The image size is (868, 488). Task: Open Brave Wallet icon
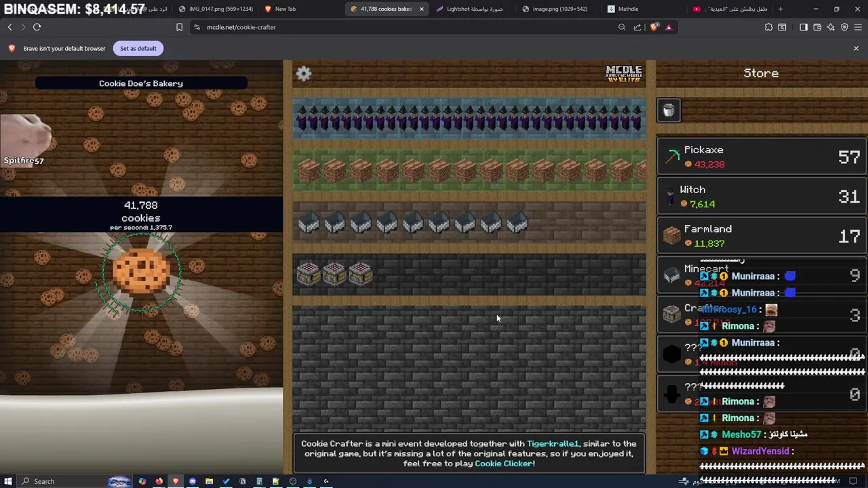[x=817, y=27]
